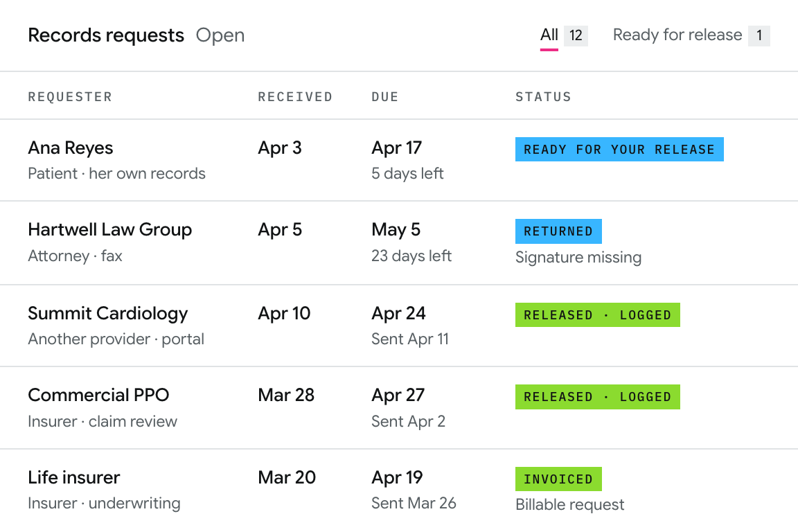Sort by the Requester column header
This screenshot has height=532, width=798.
[x=70, y=97]
